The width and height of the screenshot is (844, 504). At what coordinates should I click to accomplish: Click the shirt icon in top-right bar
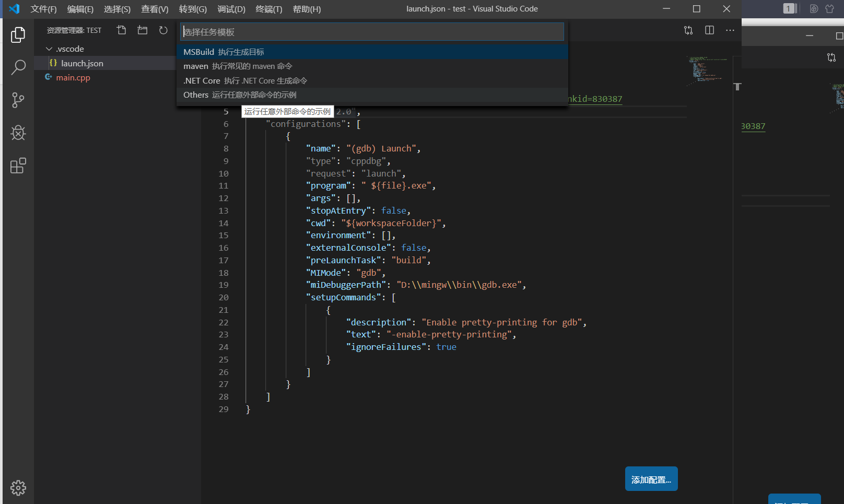click(x=829, y=8)
